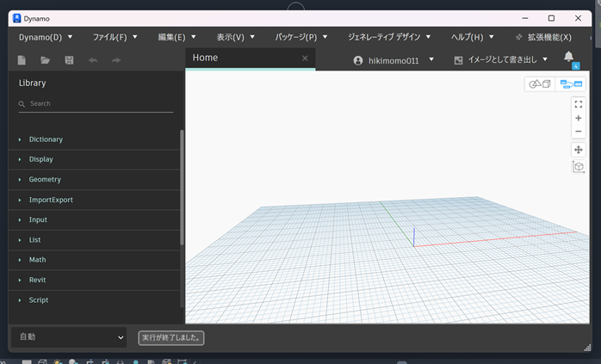Switch to 3D background preview navigation
The image size is (601, 364).
[x=540, y=83]
